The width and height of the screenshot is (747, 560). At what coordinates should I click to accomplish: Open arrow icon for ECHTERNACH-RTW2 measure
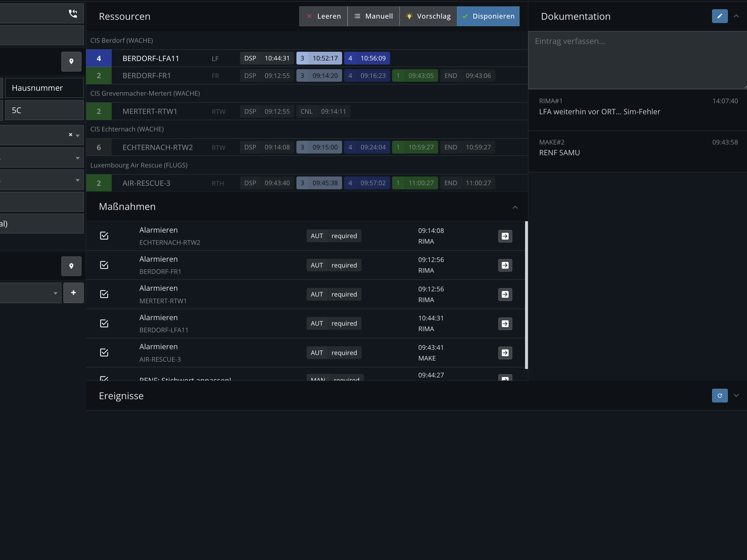(505, 236)
